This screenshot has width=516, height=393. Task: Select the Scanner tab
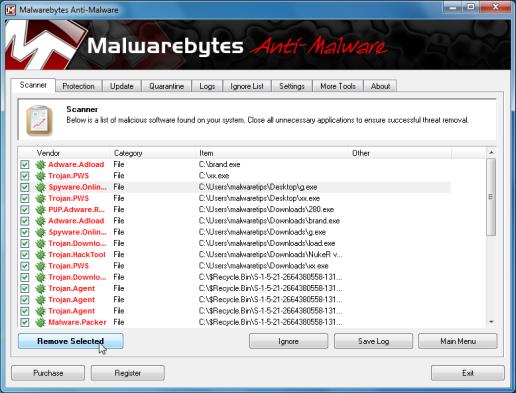(33, 85)
